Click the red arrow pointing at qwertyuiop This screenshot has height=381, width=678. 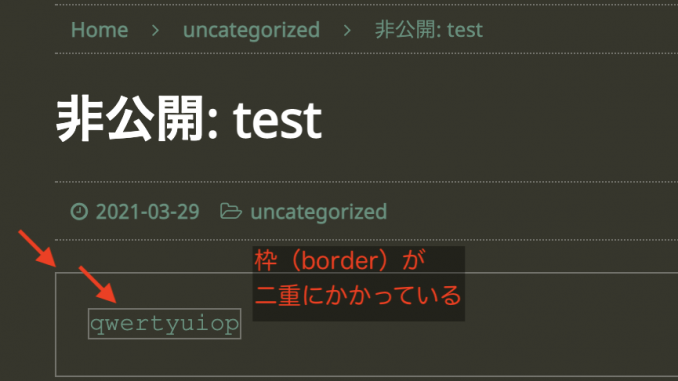98,285
